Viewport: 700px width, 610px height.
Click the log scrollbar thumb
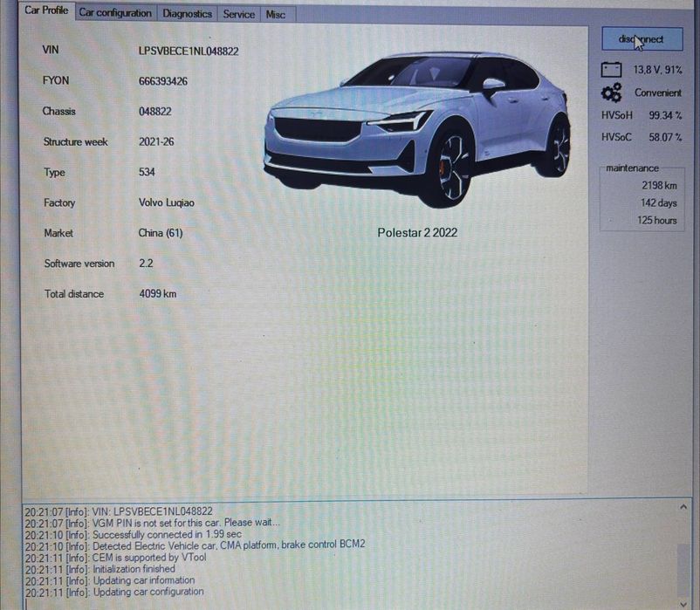pyautogui.click(x=683, y=569)
